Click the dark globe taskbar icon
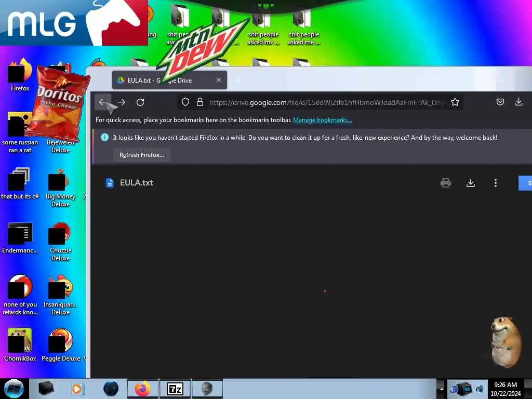The width and height of the screenshot is (532, 399). pos(111,389)
